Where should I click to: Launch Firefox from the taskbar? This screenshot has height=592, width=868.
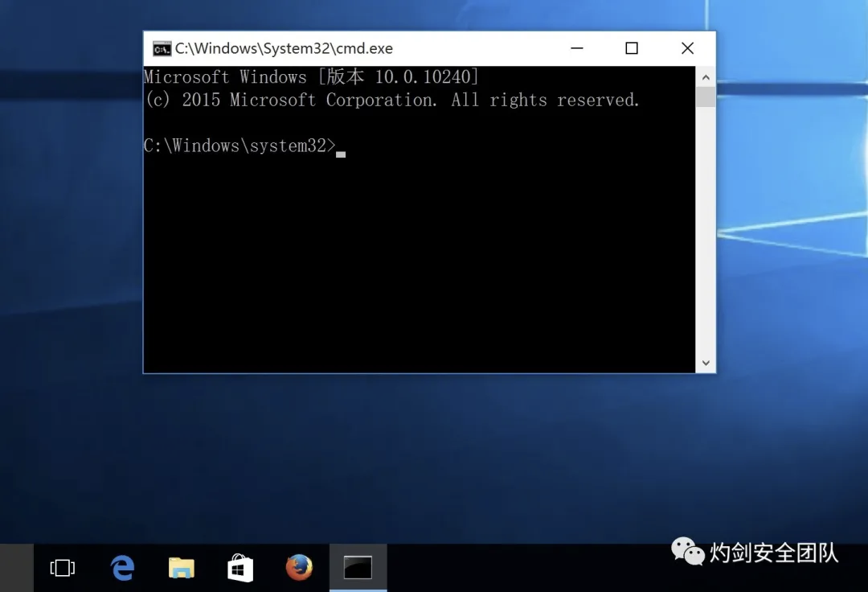coord(299,568)
